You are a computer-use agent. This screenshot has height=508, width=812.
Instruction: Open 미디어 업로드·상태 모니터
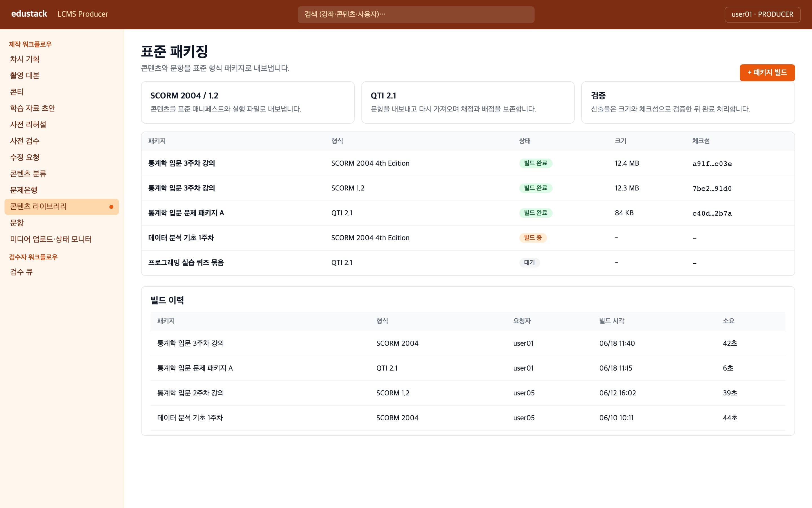click(62, 239)
